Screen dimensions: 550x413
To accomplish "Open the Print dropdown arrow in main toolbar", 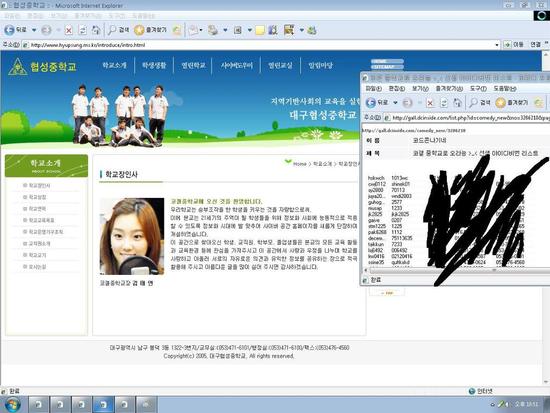I will pos(225,31).
